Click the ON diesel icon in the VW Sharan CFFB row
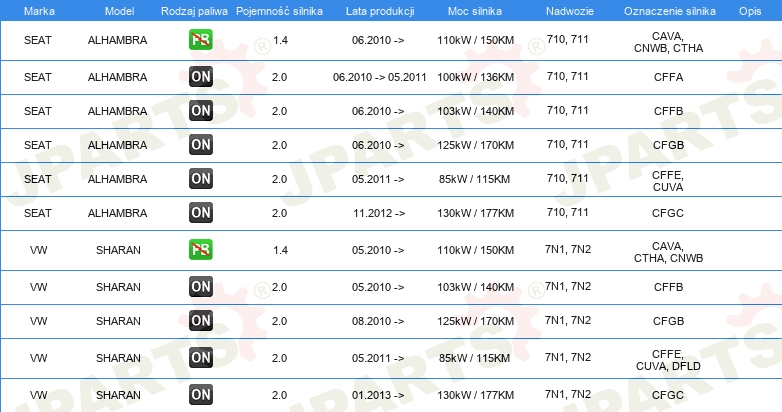Image resolution: width=782 pixels, height=412 pixels. [x=200, y=287]
